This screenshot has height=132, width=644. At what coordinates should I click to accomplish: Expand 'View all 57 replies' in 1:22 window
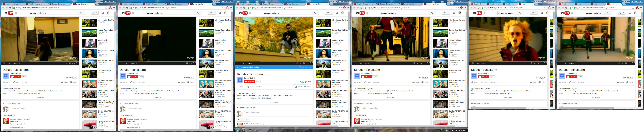pos(17,128)
